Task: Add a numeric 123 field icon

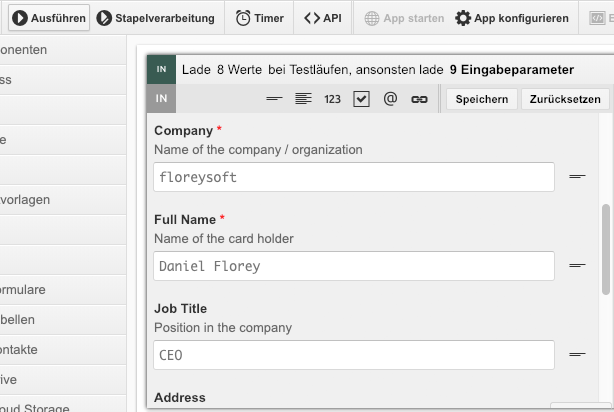Action: point(332,99)
